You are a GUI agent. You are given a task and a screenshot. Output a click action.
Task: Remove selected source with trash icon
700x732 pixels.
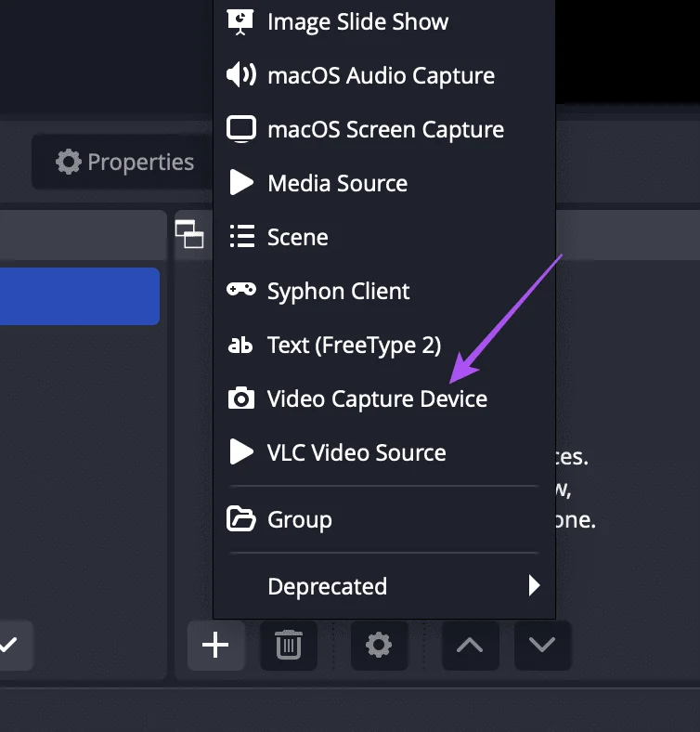click(x=289, y=646)
